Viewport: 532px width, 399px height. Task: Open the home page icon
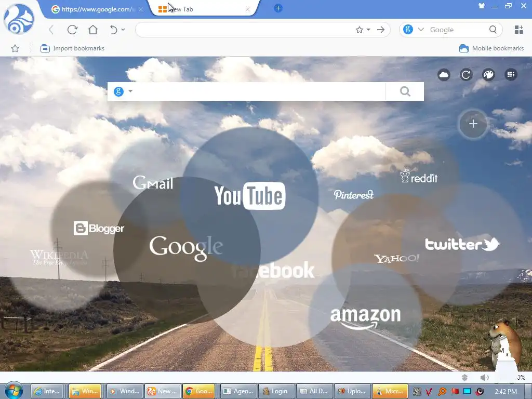tap(93, 30)
